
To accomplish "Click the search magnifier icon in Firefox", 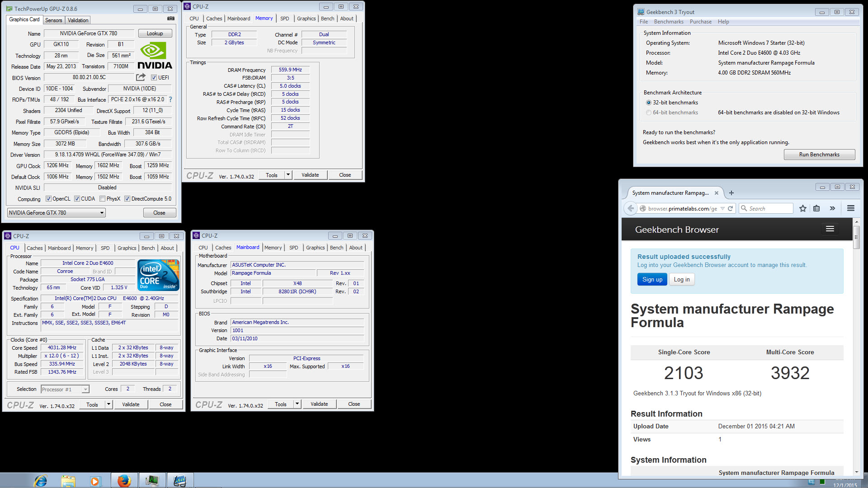I will [x=744, y=208].
